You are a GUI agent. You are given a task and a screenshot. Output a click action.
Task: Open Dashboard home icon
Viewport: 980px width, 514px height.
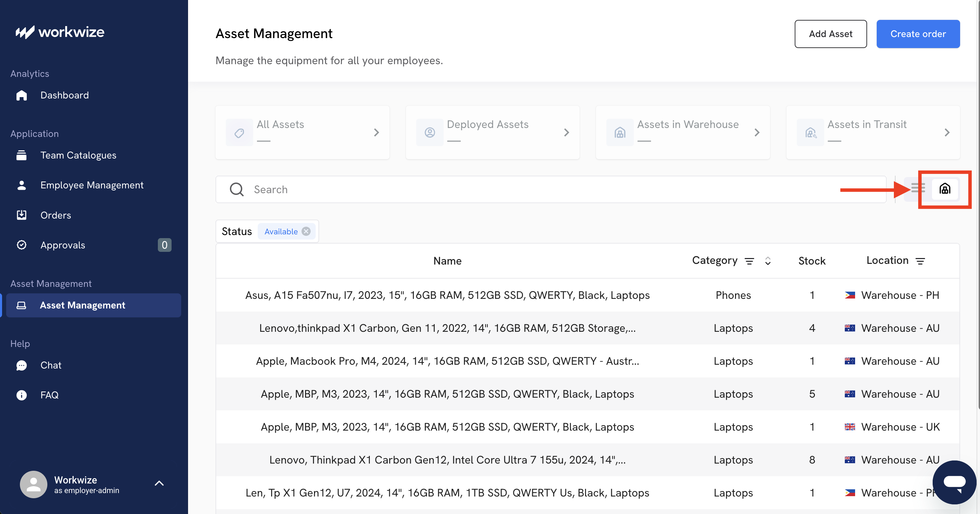(22, 95)
